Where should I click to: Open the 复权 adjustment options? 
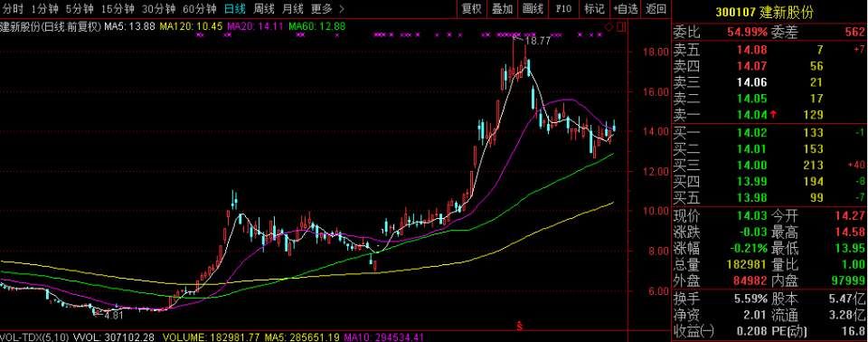pyautogui.click(x=472, y=9)
